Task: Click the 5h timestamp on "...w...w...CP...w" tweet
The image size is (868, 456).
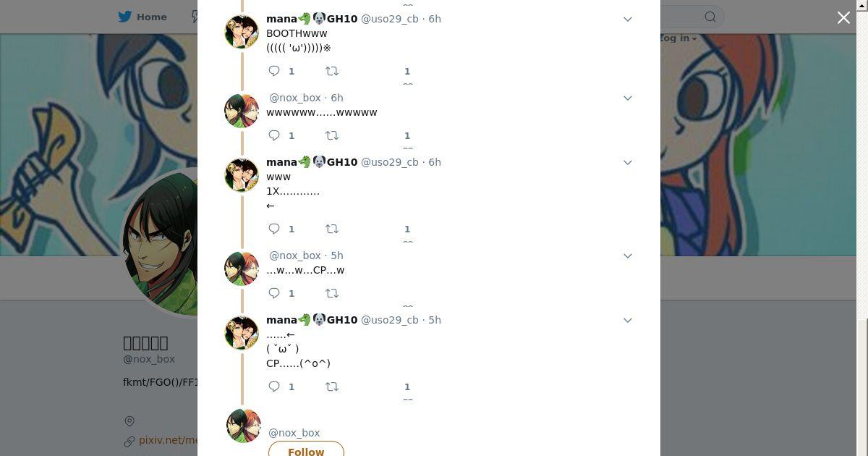Action: pos(336,256)
